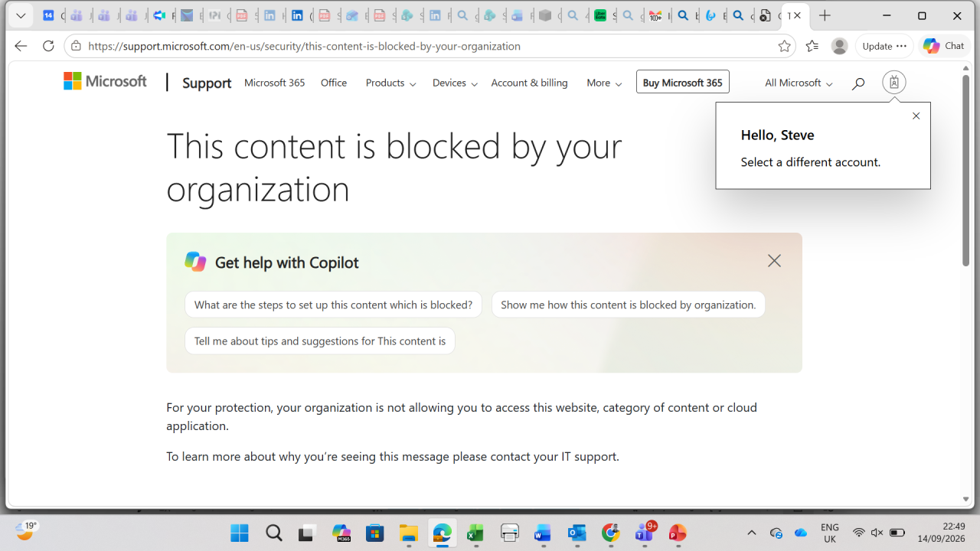This screenshot has width=980, height=551.
Task: Open a new browser tab
Action: pyautogui.click(x=825, y=15)
